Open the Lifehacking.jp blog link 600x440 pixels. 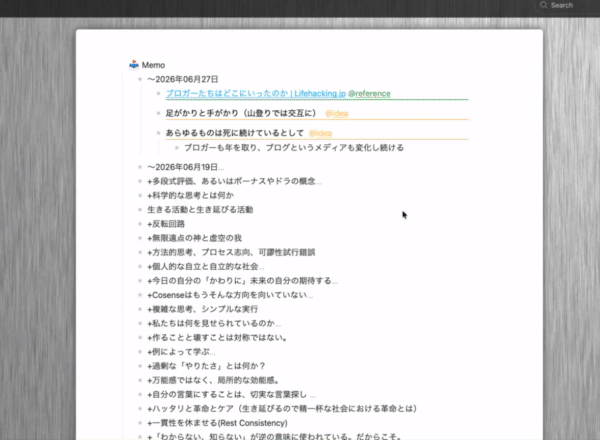[x=256, y=93]
